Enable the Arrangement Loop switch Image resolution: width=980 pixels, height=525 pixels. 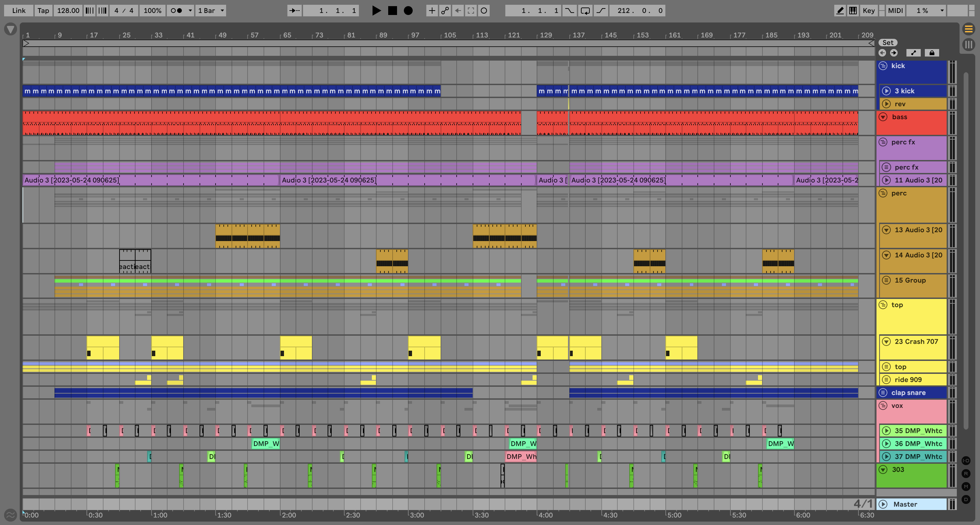pos(585,11)
